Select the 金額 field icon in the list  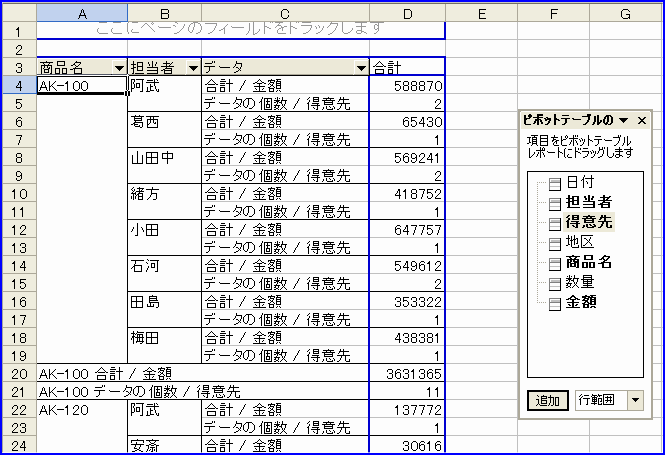coord(554,304)
